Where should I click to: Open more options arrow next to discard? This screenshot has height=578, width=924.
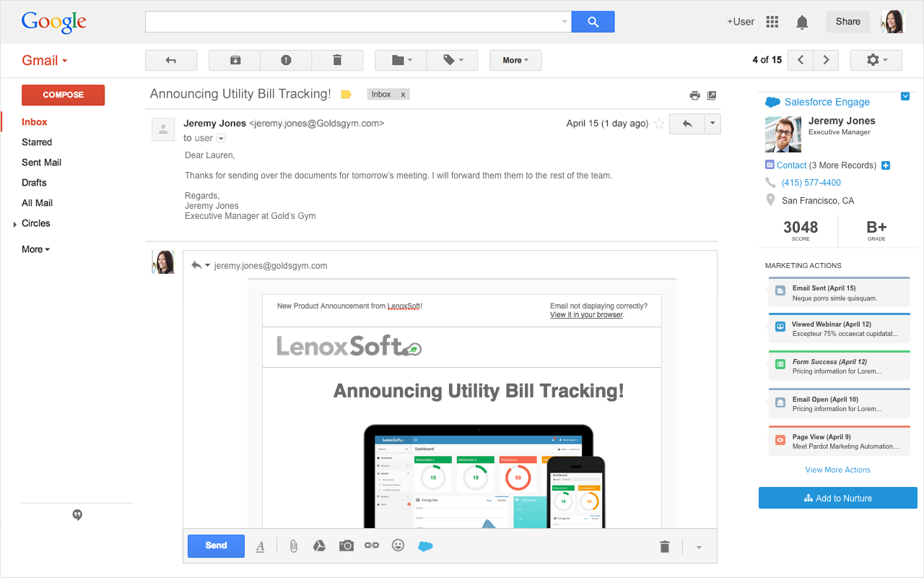click(699, 548)
